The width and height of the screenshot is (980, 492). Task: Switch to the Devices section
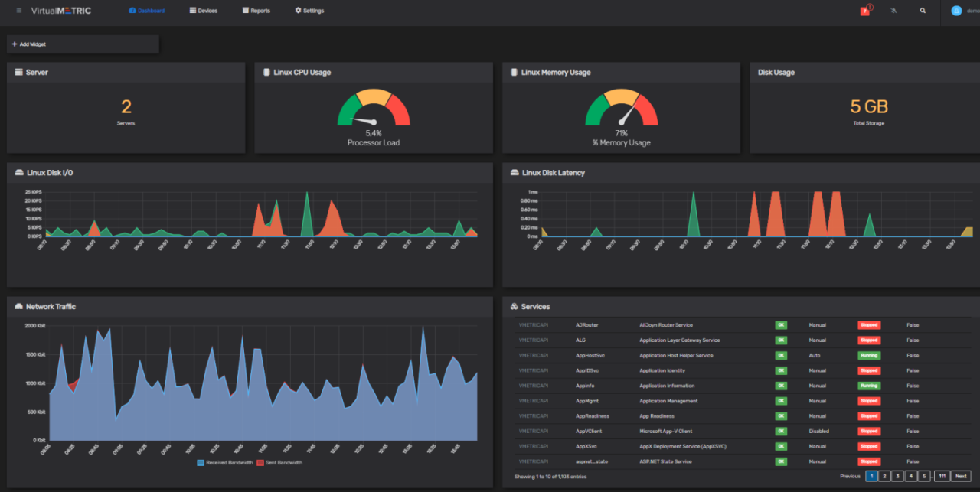click(203, 11)
